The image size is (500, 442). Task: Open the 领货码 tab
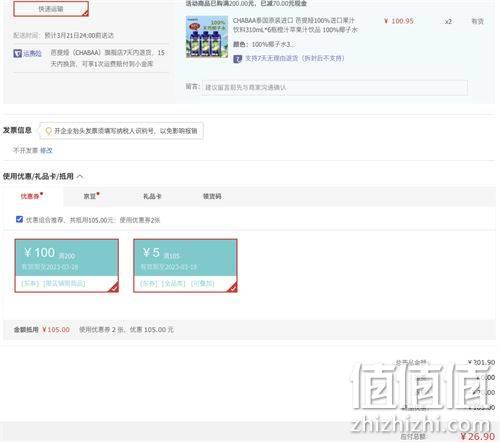212,196
